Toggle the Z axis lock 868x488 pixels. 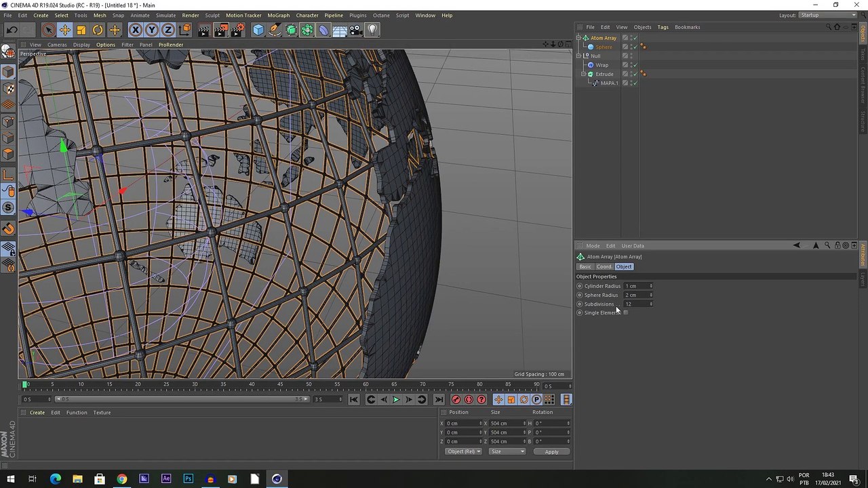tap(167, 30)
